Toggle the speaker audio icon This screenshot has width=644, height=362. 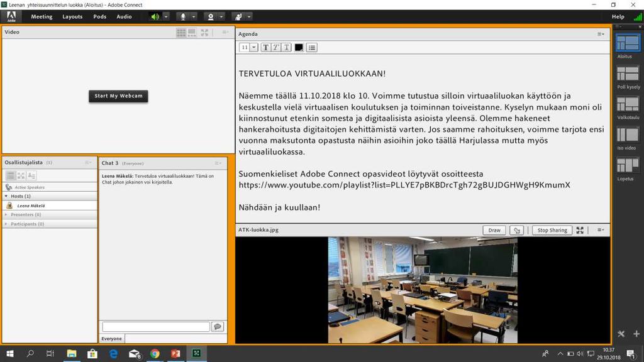pos(155,17)
